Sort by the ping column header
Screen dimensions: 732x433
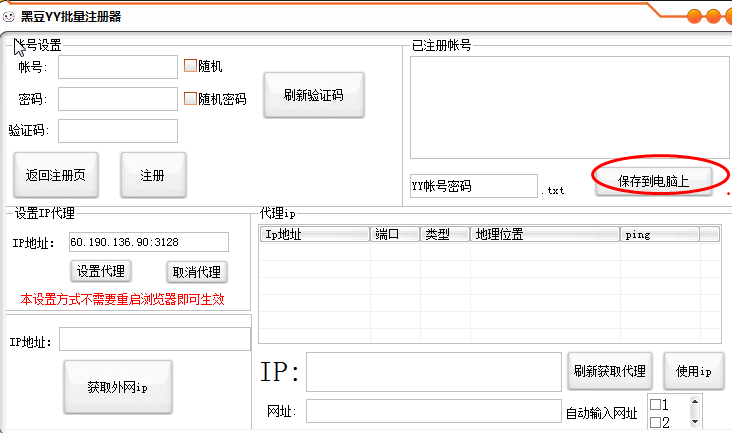pos(660,234)
